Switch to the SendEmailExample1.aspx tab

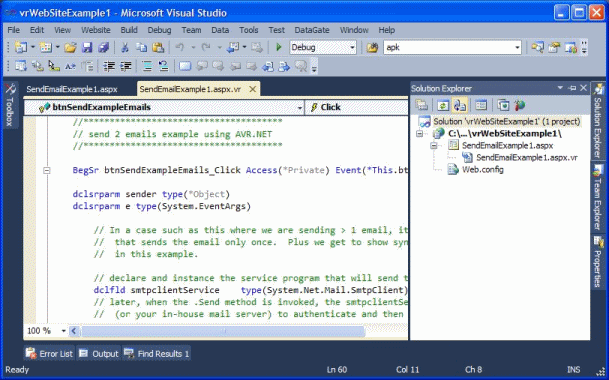pos(72,89)
